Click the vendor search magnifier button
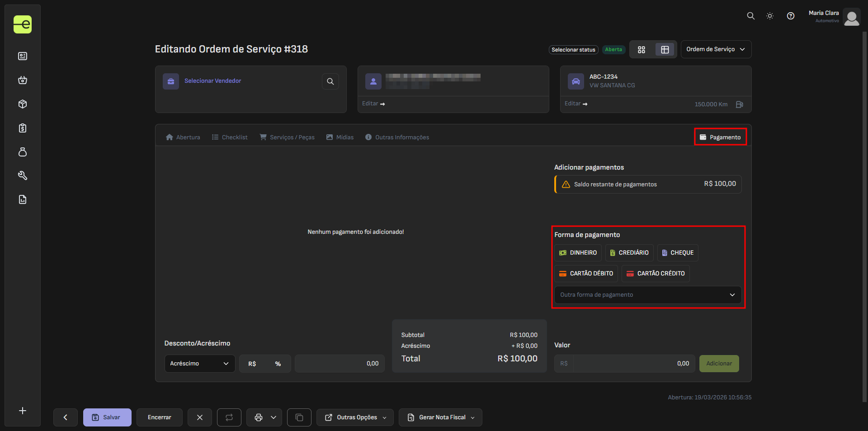 tap(330, 81)
